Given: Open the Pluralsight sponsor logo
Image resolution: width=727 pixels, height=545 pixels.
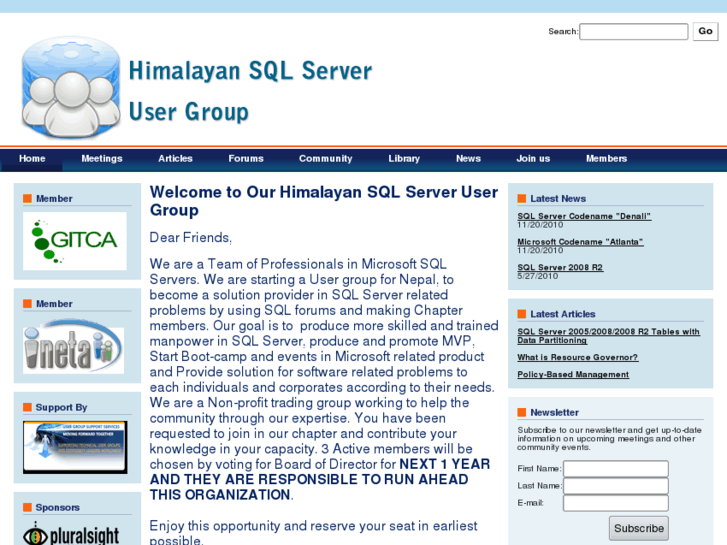Looking at the screenshot, I should [x=71, y=533].
